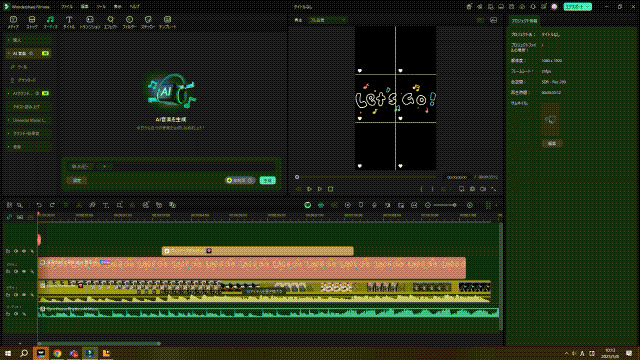Viewport: 640px width, 360px height.
Task: Select the text T tool in the timeline toolbar
Action: pos(106,205)
